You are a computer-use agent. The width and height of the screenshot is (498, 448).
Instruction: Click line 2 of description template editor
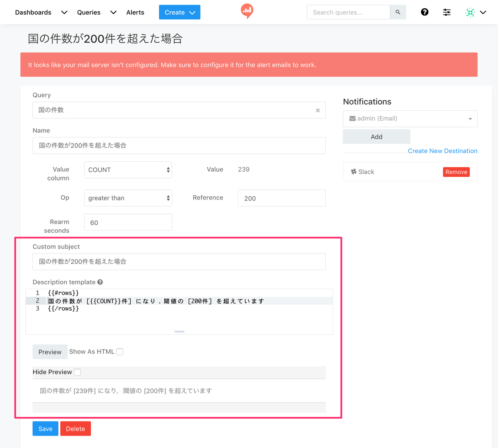tap(179, 301)
